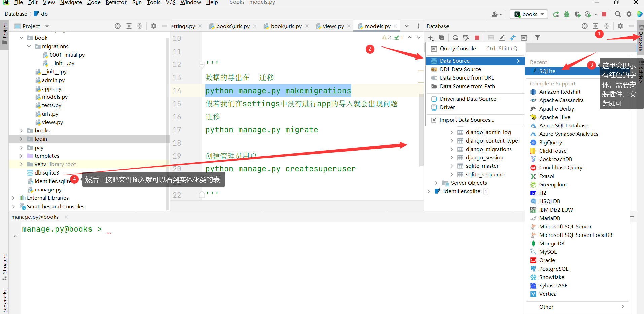Click the Database tool window side tab
Image resolution: width=644 pixels, height=314 pixels.
click(x=641, y=39)
